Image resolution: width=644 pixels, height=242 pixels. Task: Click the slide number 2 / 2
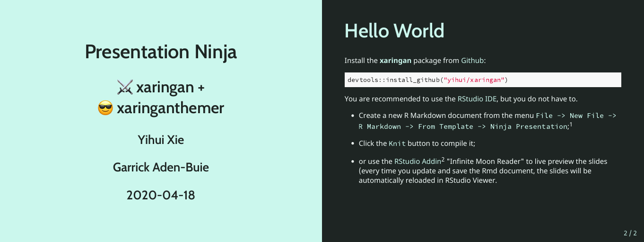[x=630, y=233]
